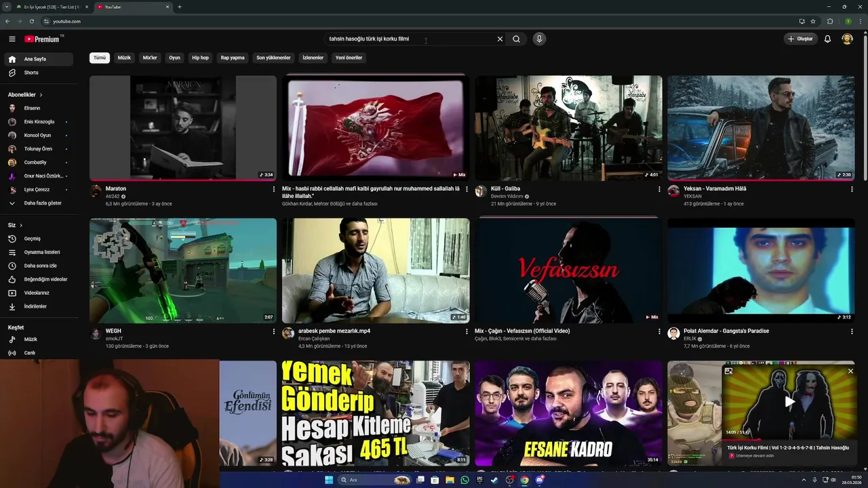Open three-dot menu for arabesk pembe mezarlık.mp4

click(x=467, y=331)
